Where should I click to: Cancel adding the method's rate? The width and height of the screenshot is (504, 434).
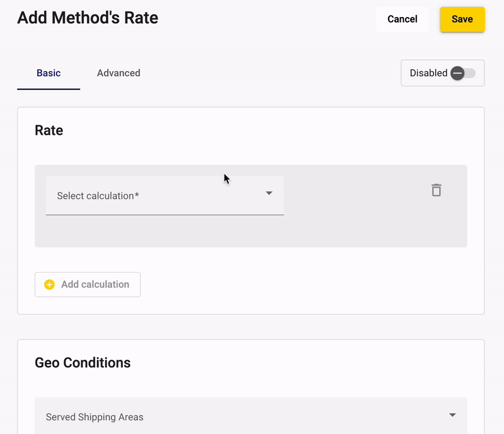pyautogui.click(x=402, y=20)
